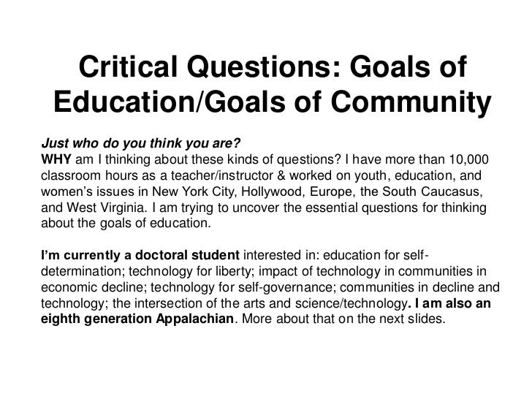The height and width of the screenshot is (399, 532).
Task: Click the bold word 'WHY'
Action: (x=56, y=159)
